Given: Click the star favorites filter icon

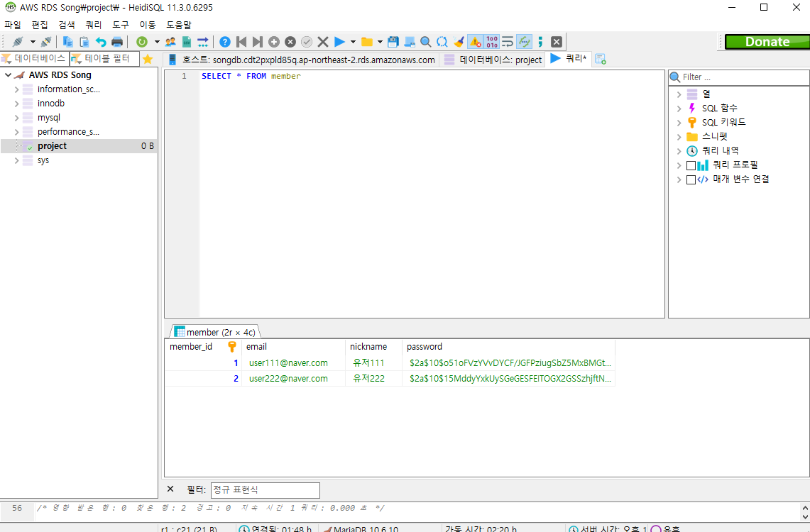Looking at the screenshot, I should coord(148,59).
